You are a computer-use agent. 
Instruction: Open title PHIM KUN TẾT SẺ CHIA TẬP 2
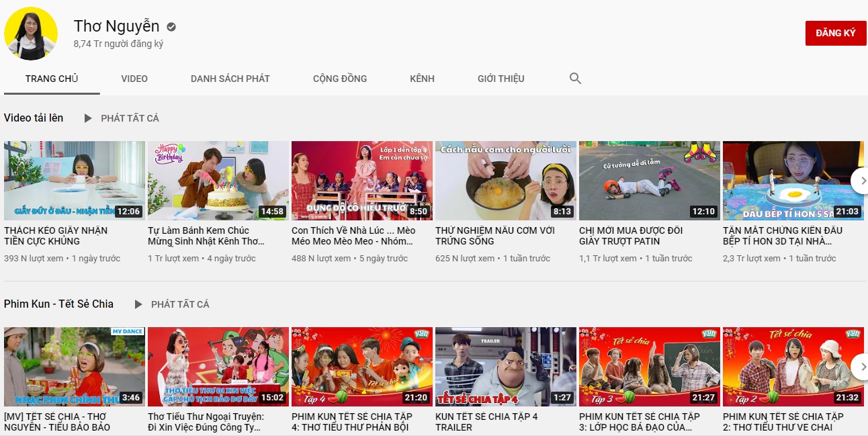[783, 422]
